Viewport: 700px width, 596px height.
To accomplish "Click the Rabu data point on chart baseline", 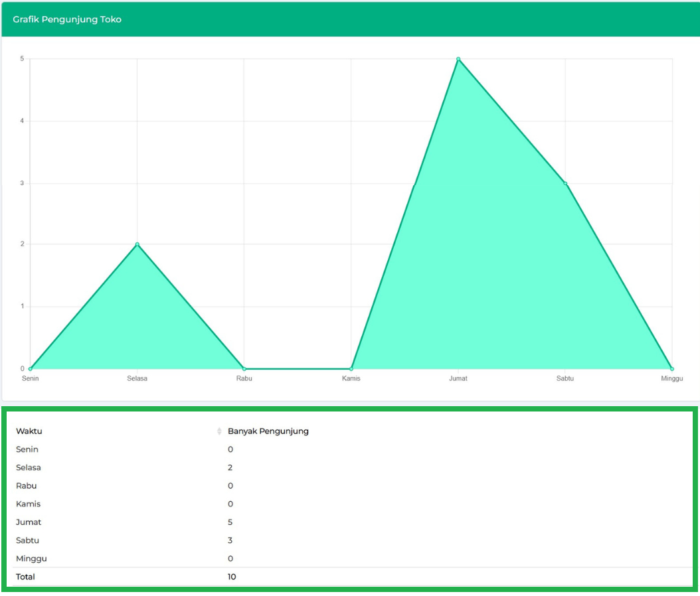I will tap(244, 368).
